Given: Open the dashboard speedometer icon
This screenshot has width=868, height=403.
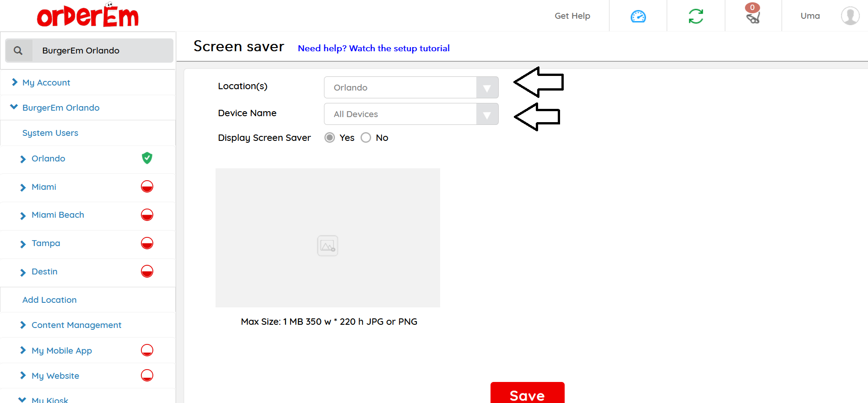Looking at the screenshot, I should pos(638,16).
